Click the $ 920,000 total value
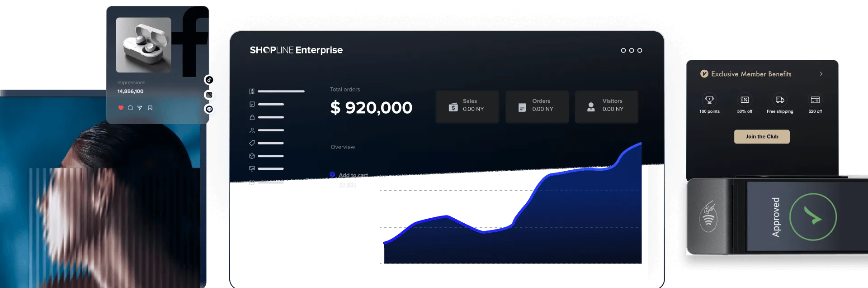The width and height of the screenshot is (868, 288). click(x=371, y=108)
